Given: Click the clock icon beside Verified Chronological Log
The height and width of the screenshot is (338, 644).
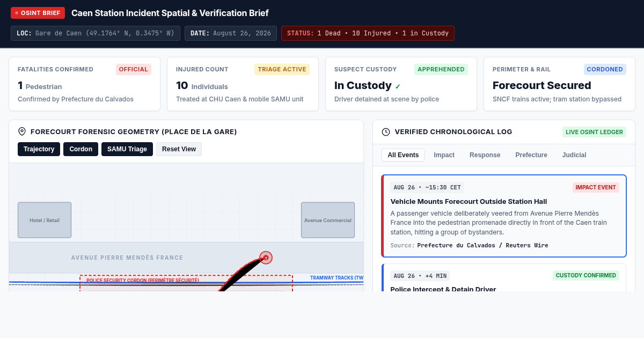Looking at the screenshot, I should pos(386,132).
